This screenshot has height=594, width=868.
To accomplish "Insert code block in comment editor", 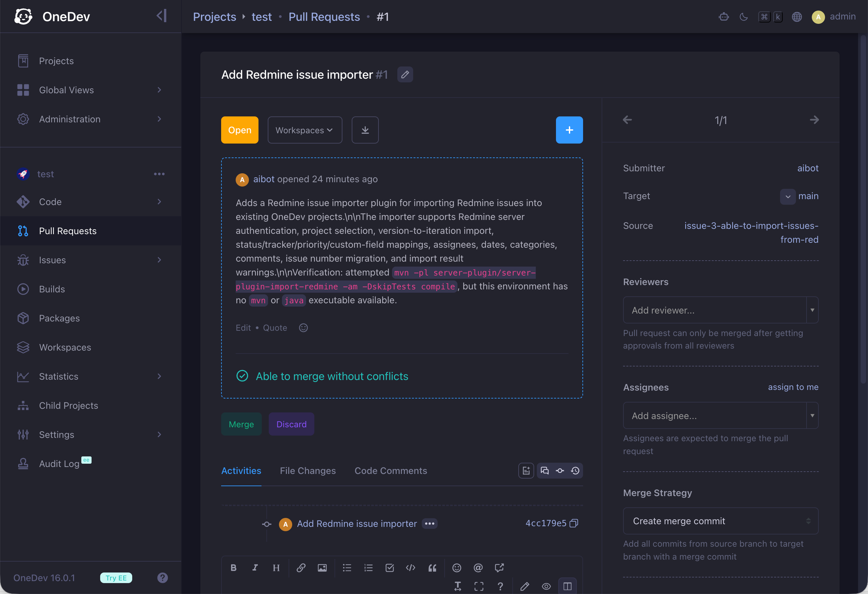I will click(x=411, y=568).
